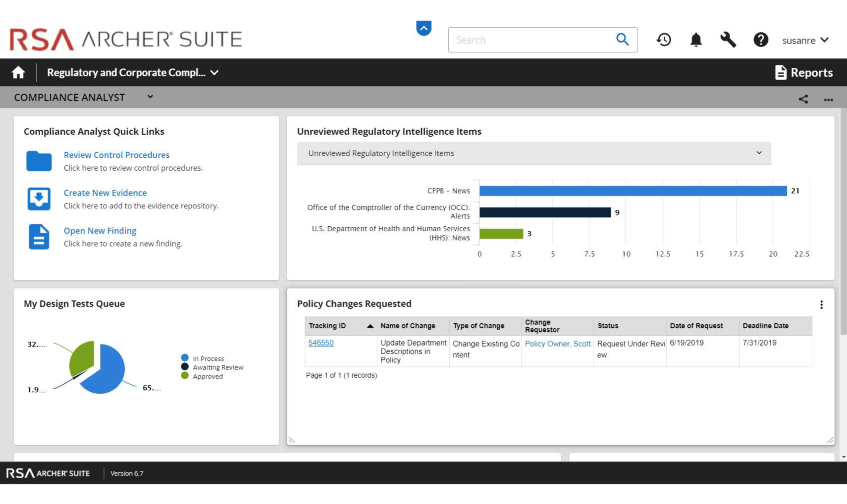
Task: Click the share dashboard icon
Action: click(803, 99)
